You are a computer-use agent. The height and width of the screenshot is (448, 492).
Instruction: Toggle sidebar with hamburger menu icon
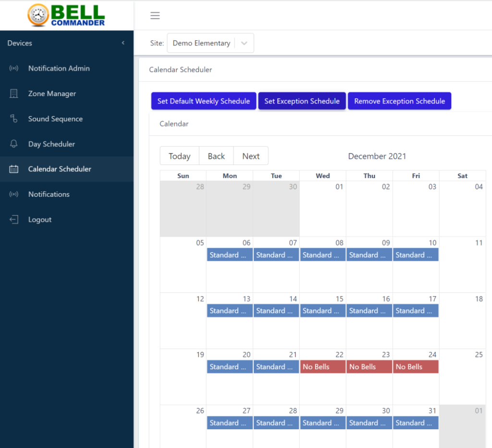point(155,15)
